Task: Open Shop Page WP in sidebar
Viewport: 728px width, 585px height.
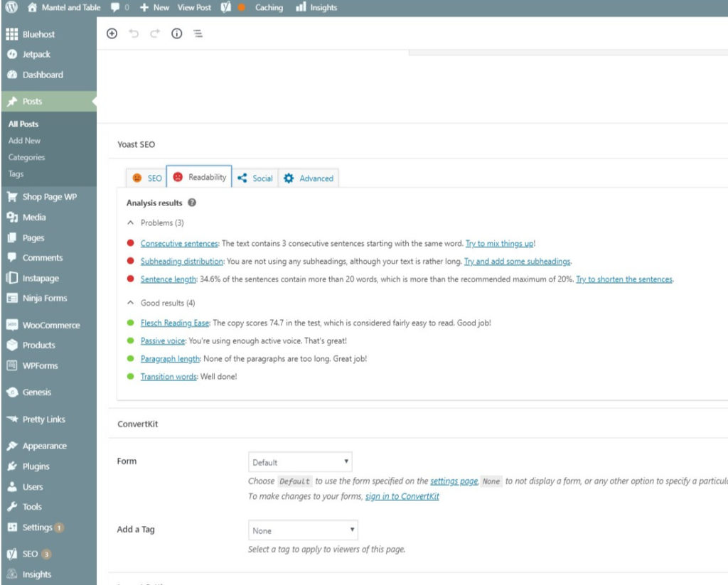Action: pos(48,197)
